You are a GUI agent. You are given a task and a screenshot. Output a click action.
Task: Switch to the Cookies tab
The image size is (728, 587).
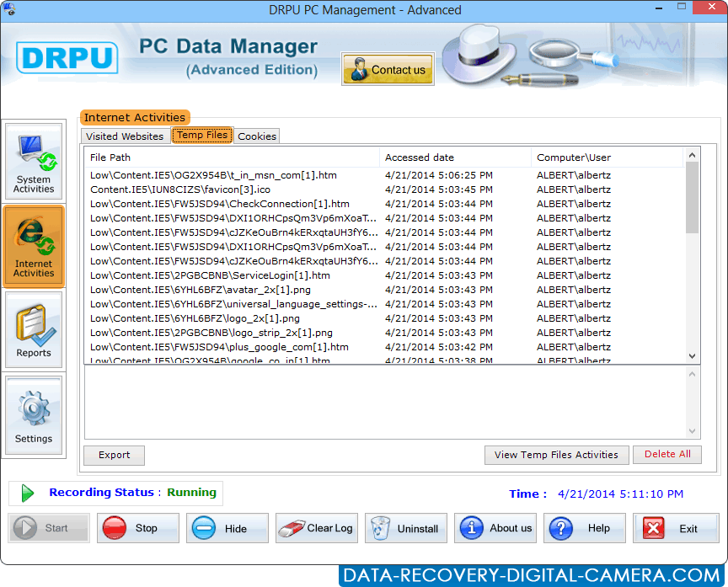tap(257, 136)
